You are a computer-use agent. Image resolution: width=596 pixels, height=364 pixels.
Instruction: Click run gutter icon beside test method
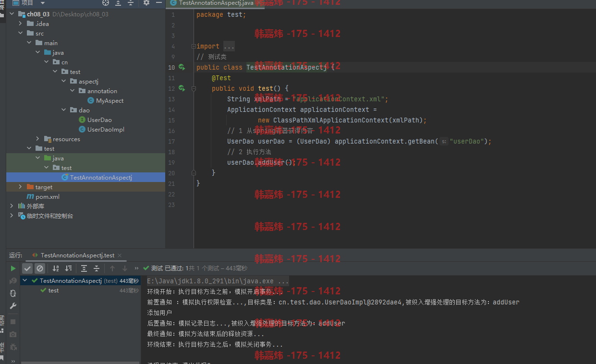pyautogui.click(x=182, y=88)
